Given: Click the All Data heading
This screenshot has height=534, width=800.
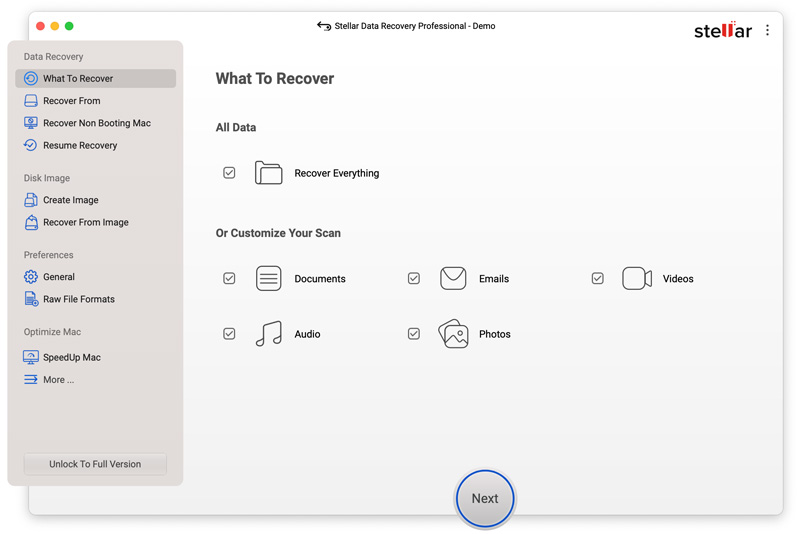Looking at the screenshot, I should [236, 128].
